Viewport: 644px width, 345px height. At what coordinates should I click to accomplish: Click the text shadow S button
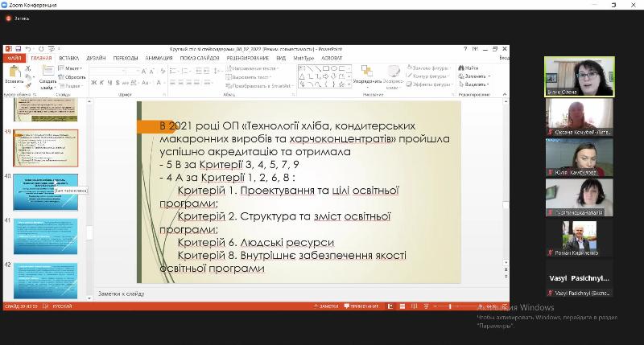click(x=118, y=83)
